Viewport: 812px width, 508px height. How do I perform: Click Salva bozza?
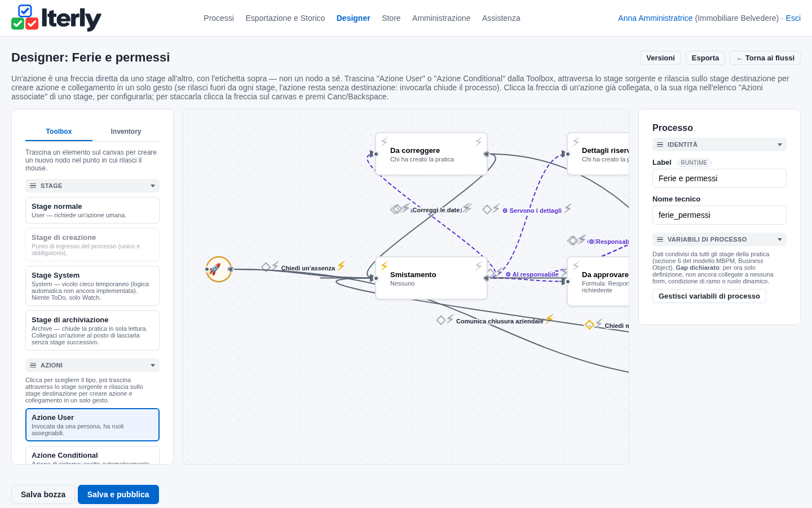[43, 494]
